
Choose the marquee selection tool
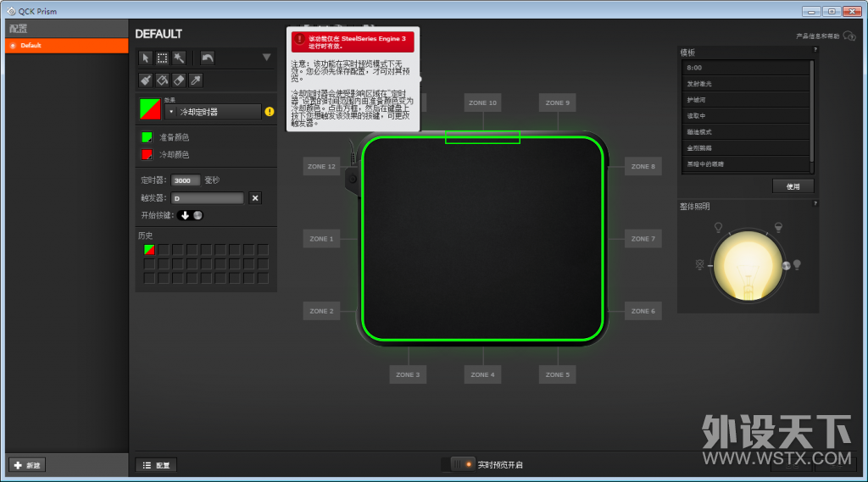(162, 58)
